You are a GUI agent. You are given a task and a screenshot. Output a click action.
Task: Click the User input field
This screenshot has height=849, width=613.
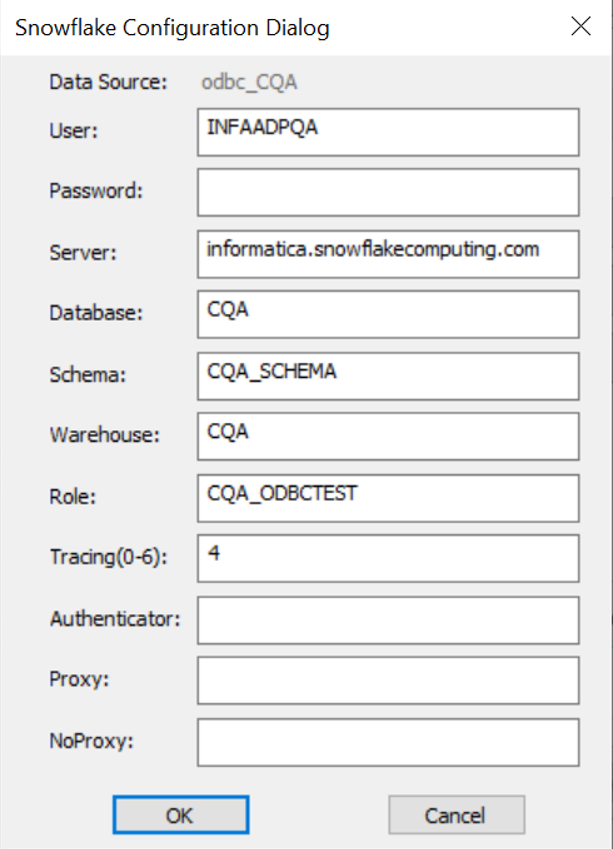point(388,132)
